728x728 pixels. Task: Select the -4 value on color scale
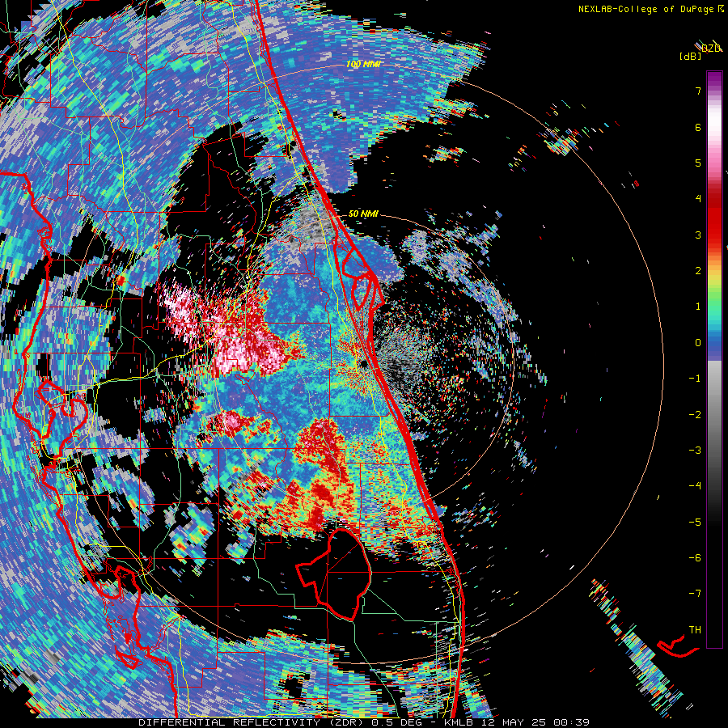695,486
